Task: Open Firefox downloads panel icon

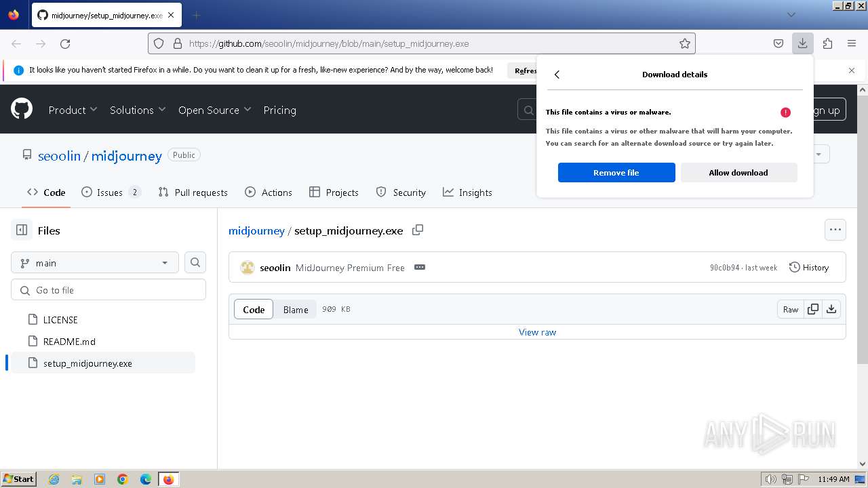Action: [802, 43]
